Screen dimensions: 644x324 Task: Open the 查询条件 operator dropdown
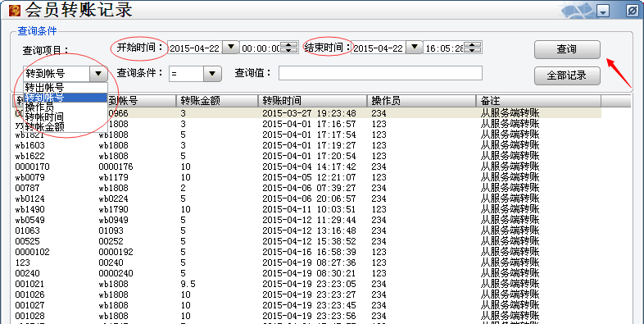(x=212, y=74)
